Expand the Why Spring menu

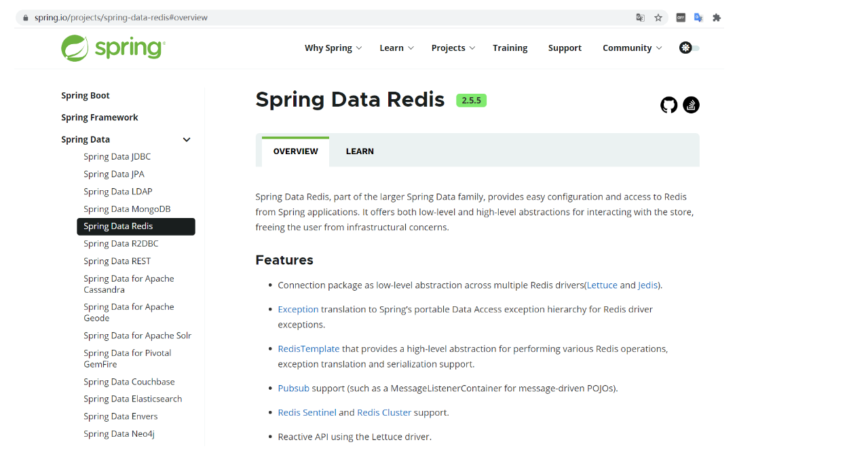click(x=333, y=48)
